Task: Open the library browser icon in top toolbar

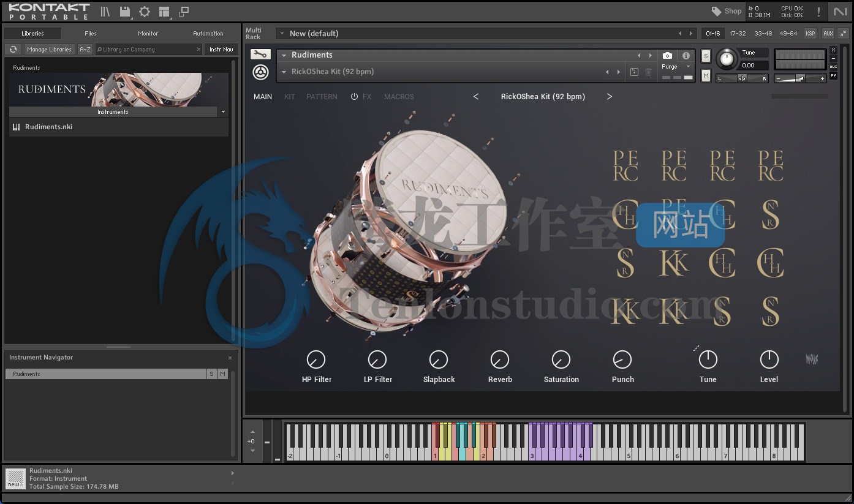Action: click(x=105, y=12)
